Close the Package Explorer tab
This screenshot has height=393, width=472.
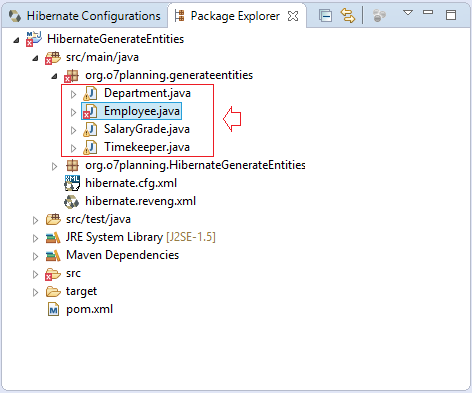(x=293, y=16)
